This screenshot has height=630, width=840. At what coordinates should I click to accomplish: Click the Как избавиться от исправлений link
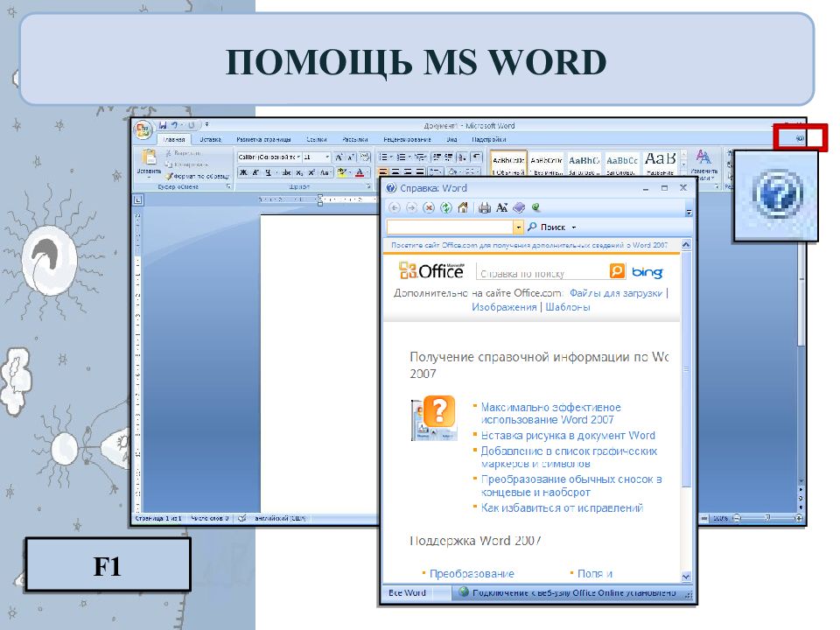pyautogui.click(x=562, y=507)
